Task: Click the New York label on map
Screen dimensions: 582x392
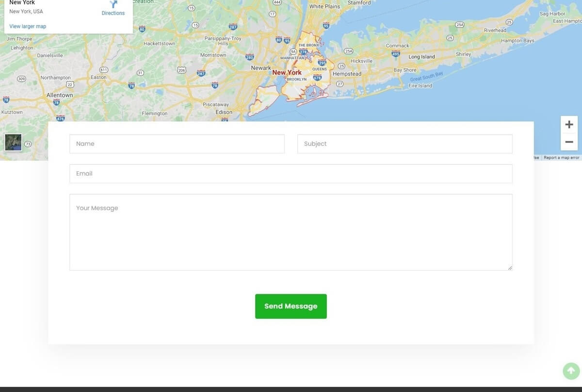Action: (x=287, y=72)
